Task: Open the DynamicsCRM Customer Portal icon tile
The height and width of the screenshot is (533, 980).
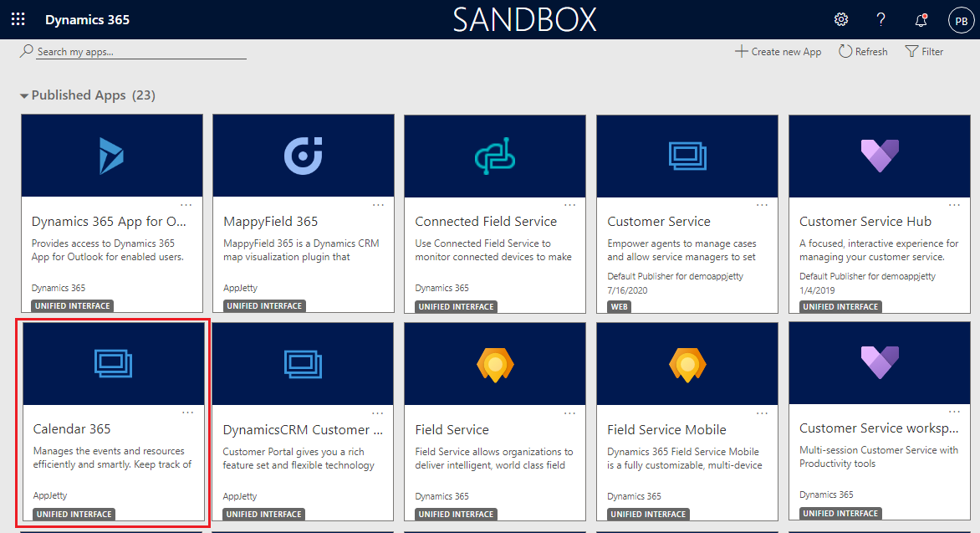Action: click(304, 364)
